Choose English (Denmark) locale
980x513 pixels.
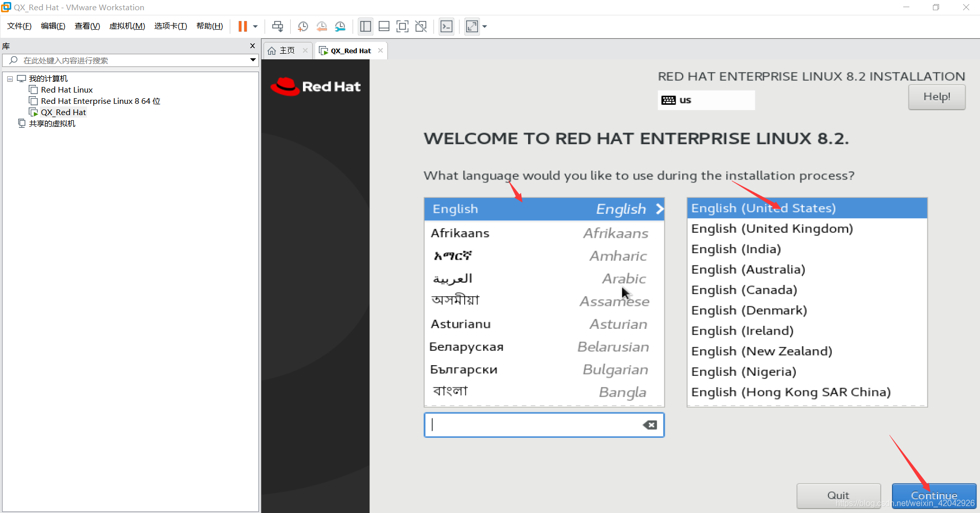pos(807,310)
